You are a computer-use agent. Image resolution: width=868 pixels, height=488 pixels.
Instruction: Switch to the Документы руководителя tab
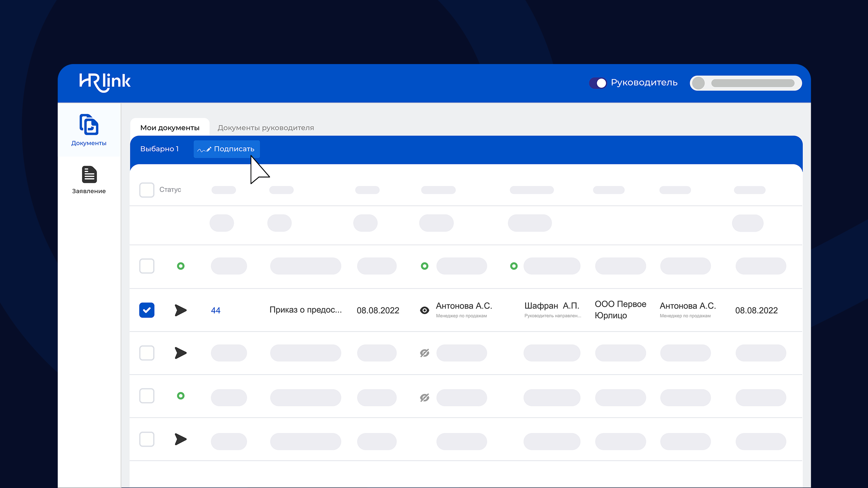266,128
